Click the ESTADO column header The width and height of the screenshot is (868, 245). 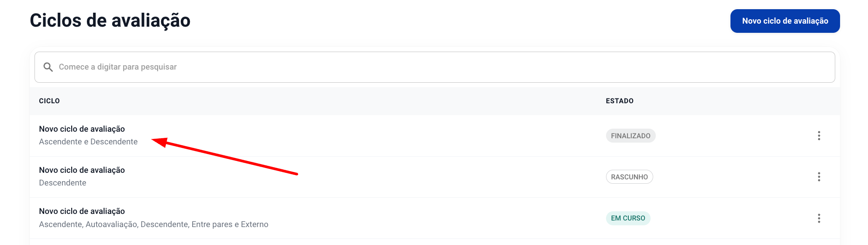(x=620, y=101)
